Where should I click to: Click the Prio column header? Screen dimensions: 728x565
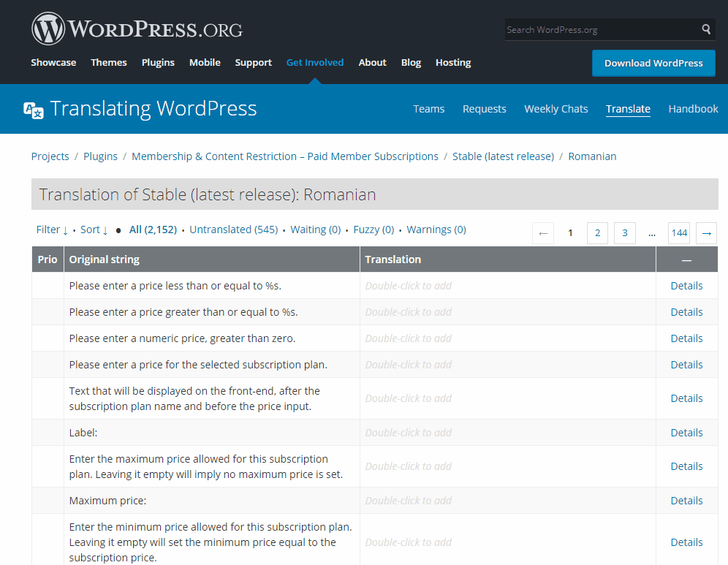pos(48,259)
